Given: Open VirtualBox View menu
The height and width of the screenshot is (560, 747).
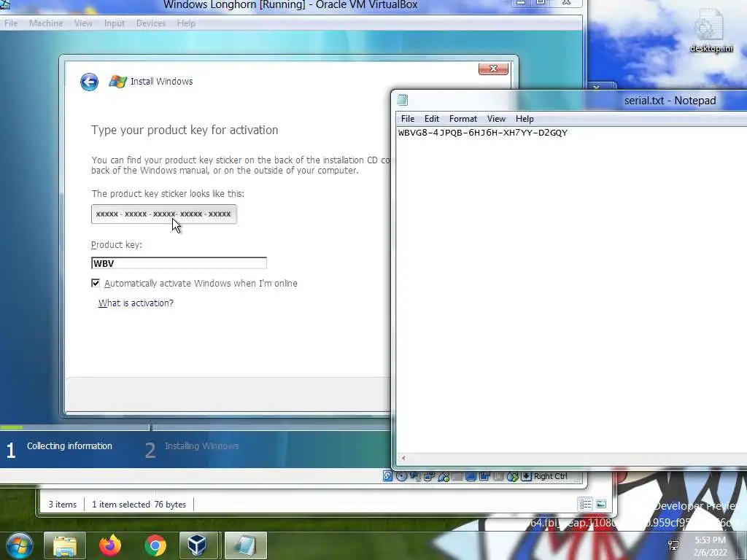Looking at the screenshot, I should (x=83, y=23).
